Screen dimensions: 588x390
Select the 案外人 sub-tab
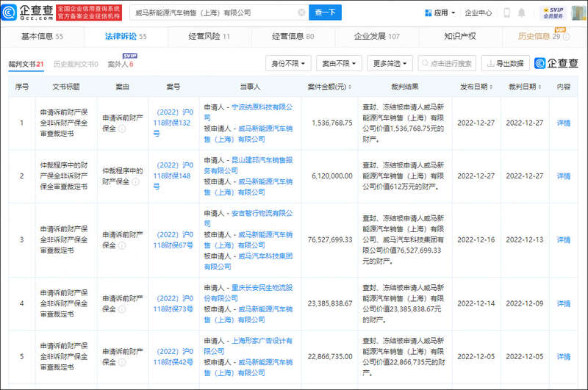[120, 65]
